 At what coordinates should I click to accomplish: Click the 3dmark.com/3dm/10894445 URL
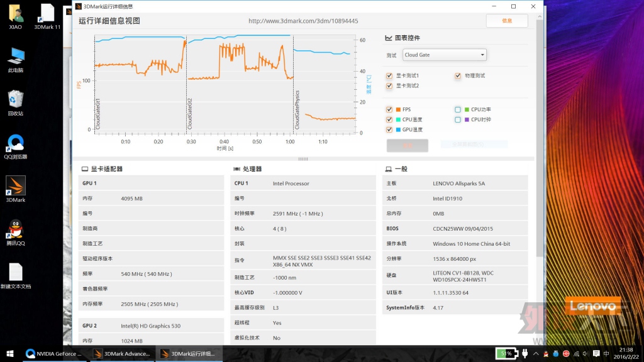(x=303, y=21)
